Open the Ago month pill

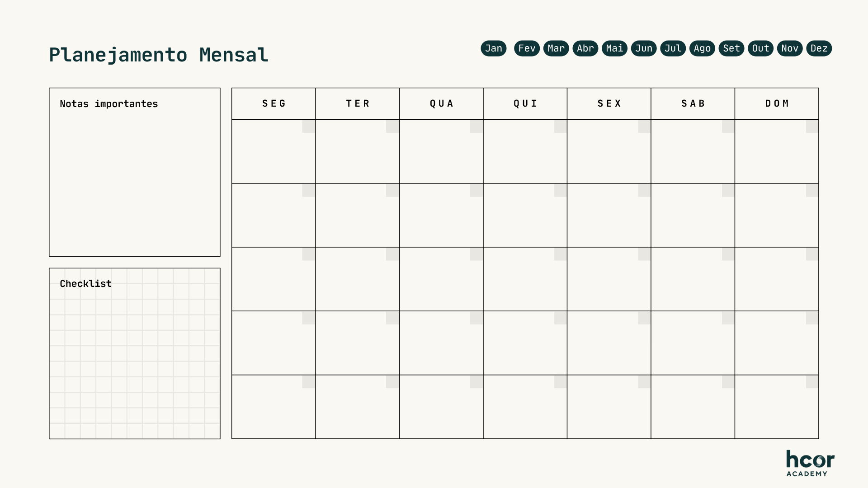[702, 48]
